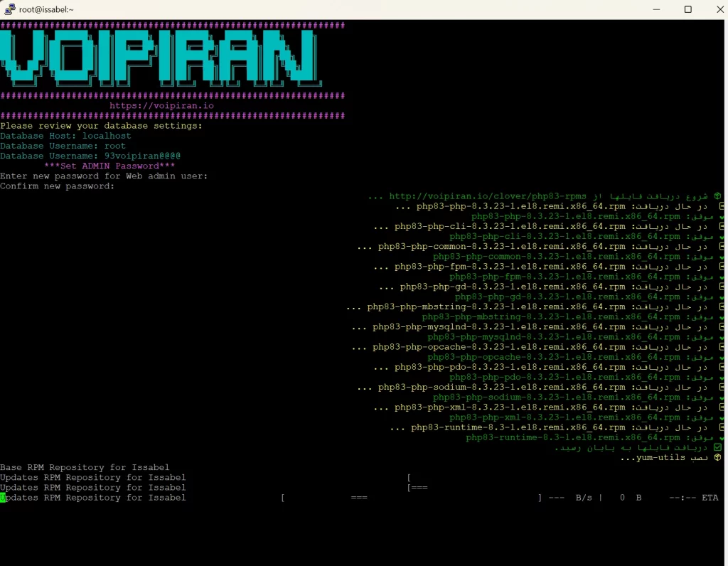
Task: Click the https://voipiran.io URL under the banner
Action: (x=161, y=105)
